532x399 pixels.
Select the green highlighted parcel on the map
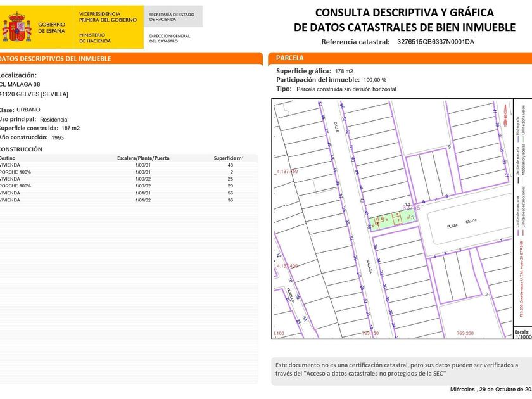pos(393,220)
